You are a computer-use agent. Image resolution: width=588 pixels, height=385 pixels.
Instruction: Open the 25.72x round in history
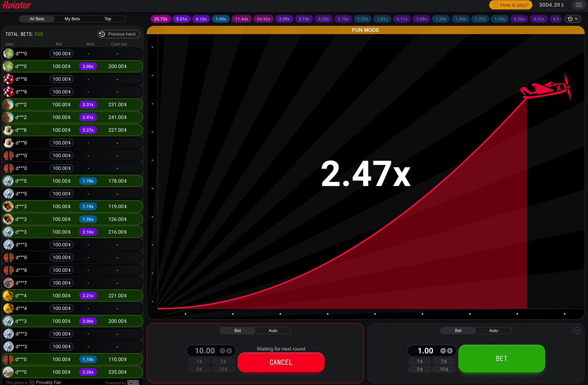coord(161,19)
